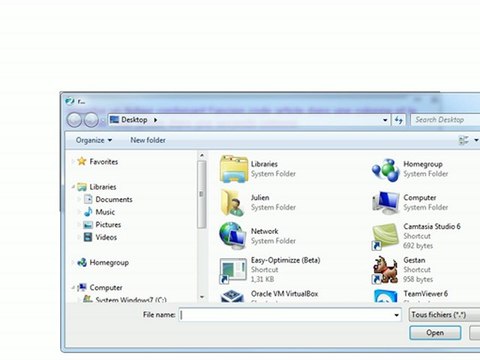
Task: Select the Network system folder icon
Action: click(232, 236)
